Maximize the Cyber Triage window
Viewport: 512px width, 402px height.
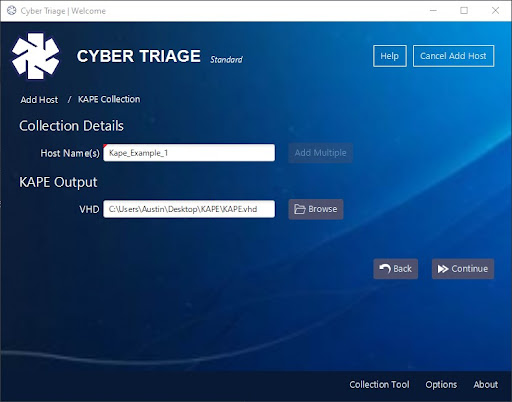464,11
